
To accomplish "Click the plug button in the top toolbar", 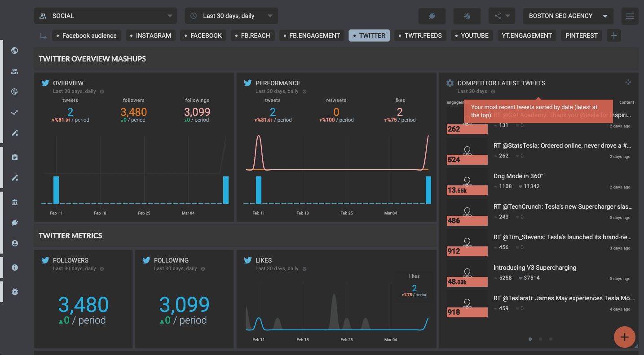I will pos(432,16).
